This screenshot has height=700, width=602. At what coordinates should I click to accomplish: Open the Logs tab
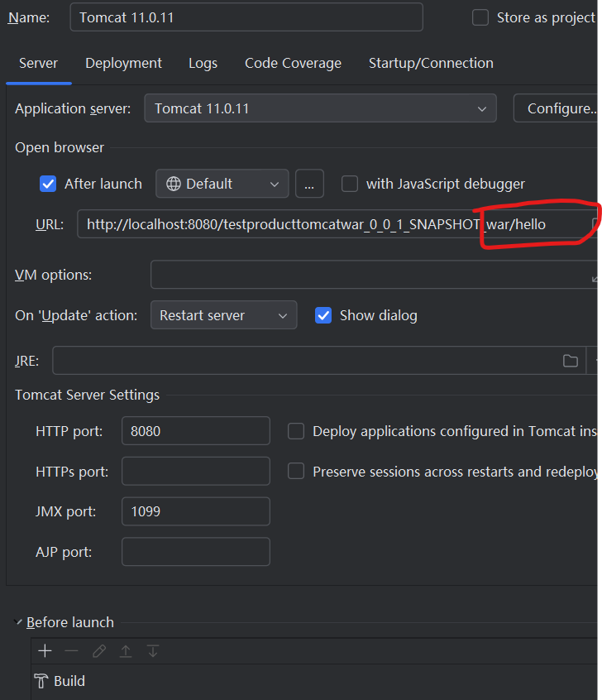coord(203,63)
